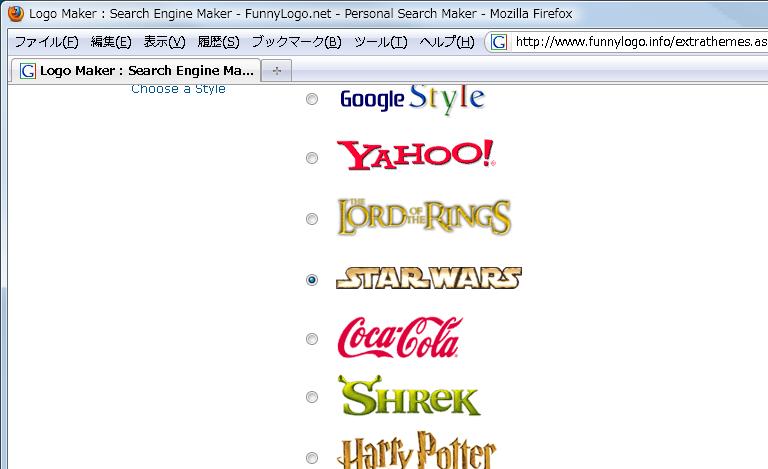Click the Yahoo! logo image
768x469 pixels.
[x=416, y=155]
